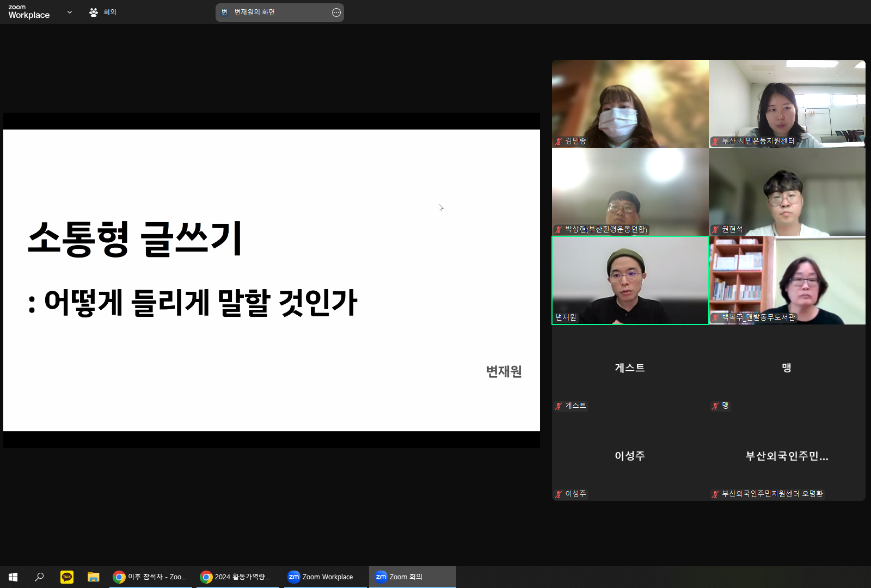The height and width of the screenshot is (588, 871).
Task: Select 김민송's video tile
Action: click(630, 103)
